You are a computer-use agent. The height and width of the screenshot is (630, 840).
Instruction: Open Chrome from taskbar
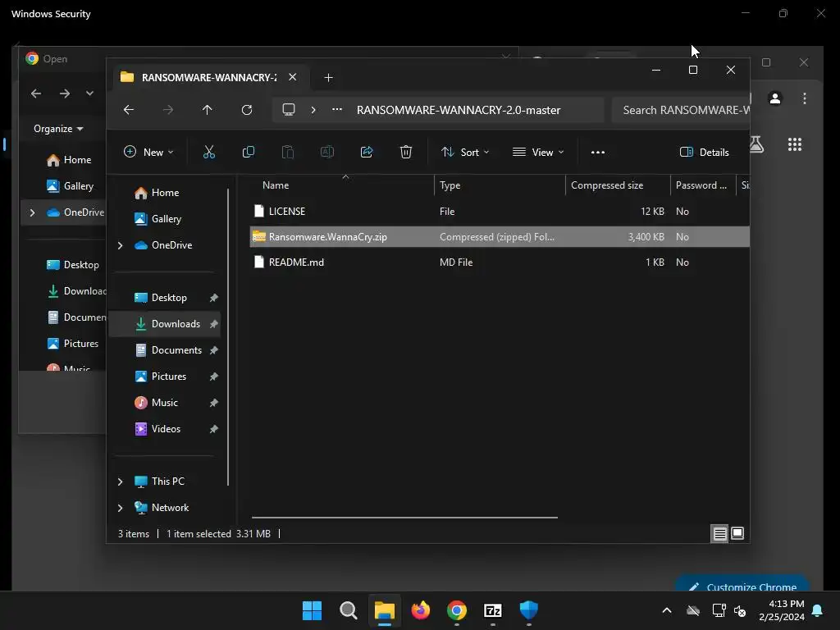(x=457, y=610)
